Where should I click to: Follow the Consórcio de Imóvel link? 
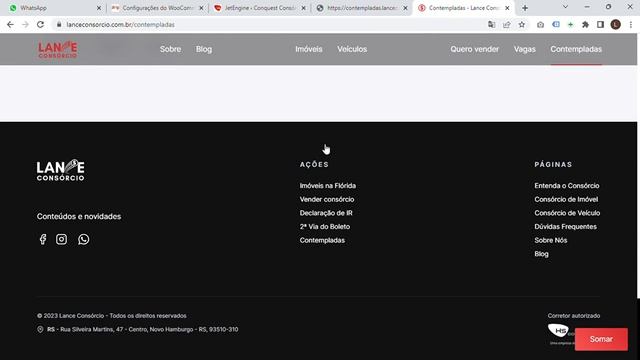(566, 199)
